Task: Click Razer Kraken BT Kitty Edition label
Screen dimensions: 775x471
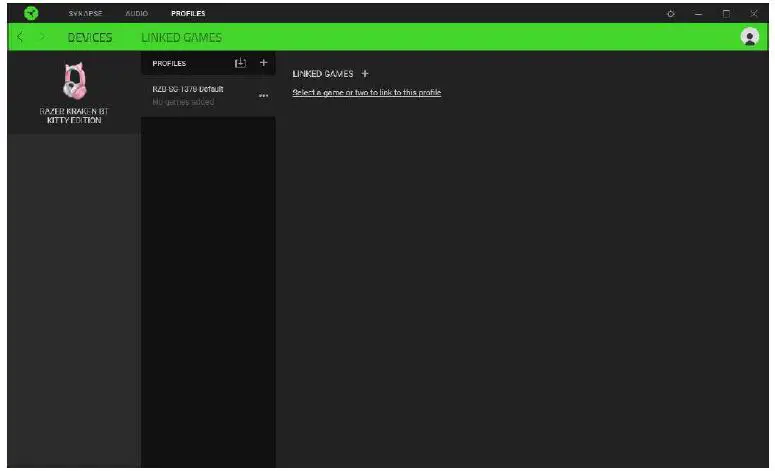Action: (x=74, y=116)
